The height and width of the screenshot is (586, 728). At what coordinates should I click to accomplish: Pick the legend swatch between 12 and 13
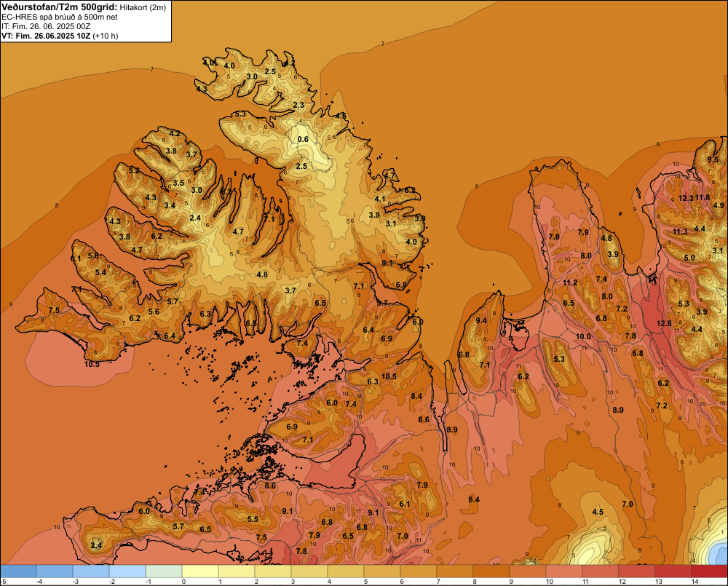coord(637,571)
